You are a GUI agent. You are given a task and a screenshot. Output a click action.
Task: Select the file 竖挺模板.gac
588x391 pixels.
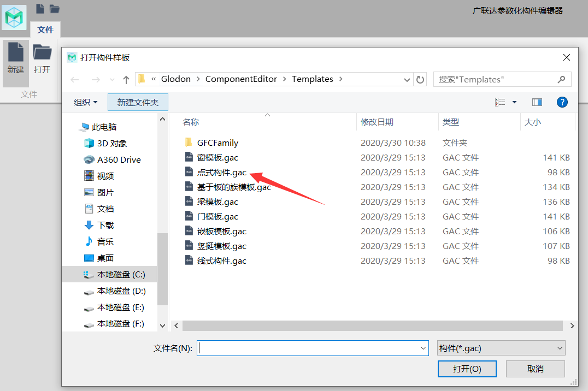(x=216, y=246)
